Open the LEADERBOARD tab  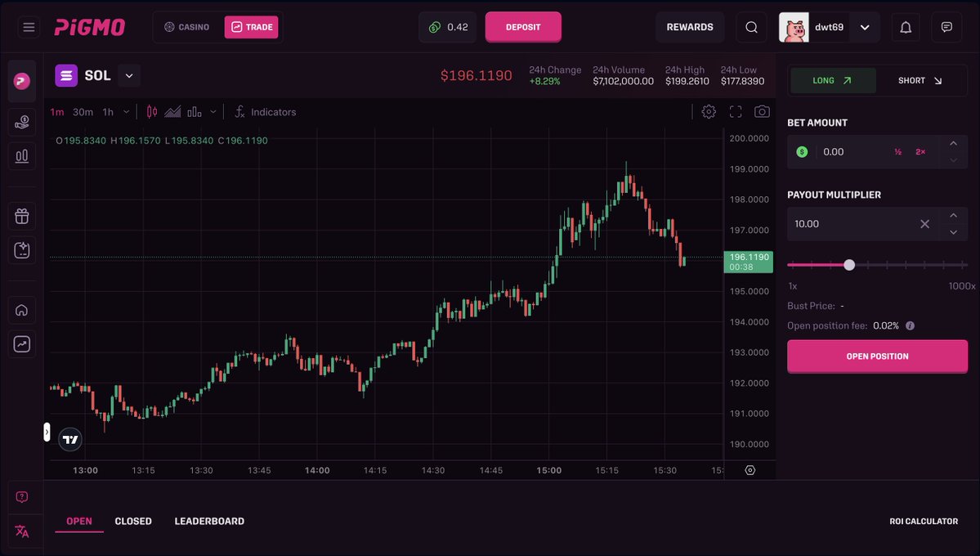coord(209,521)
